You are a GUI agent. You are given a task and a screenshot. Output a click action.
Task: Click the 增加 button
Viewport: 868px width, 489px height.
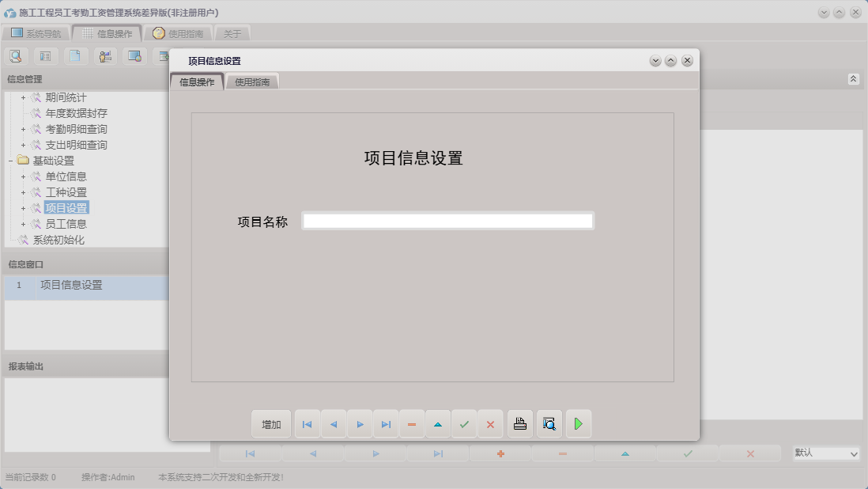pyautogui.click(x=271, y=423)
